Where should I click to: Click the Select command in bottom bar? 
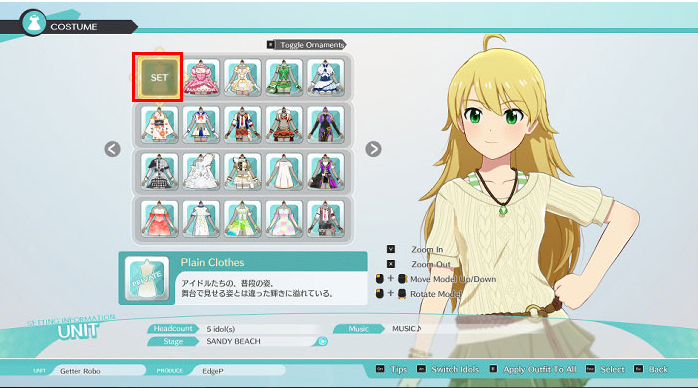point(605,369)
